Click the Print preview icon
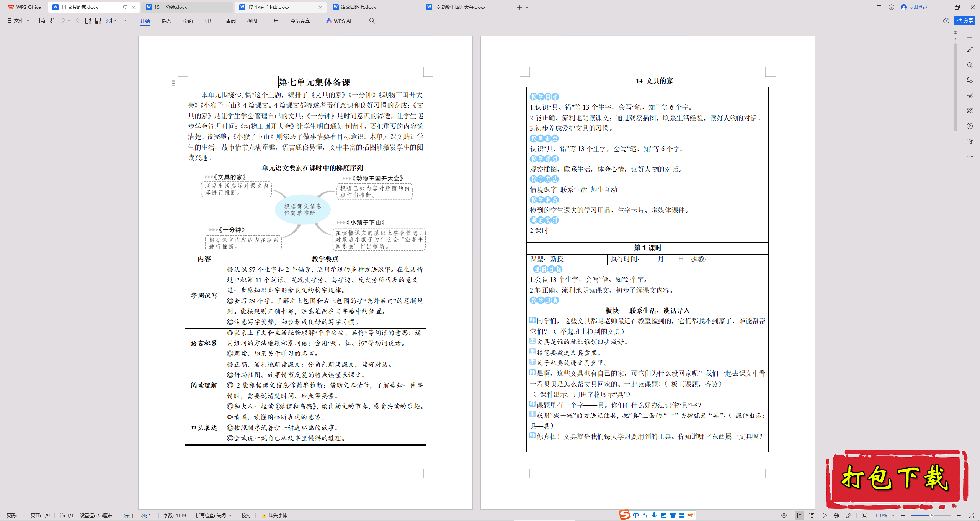980x521 pixels. point(52,21)
